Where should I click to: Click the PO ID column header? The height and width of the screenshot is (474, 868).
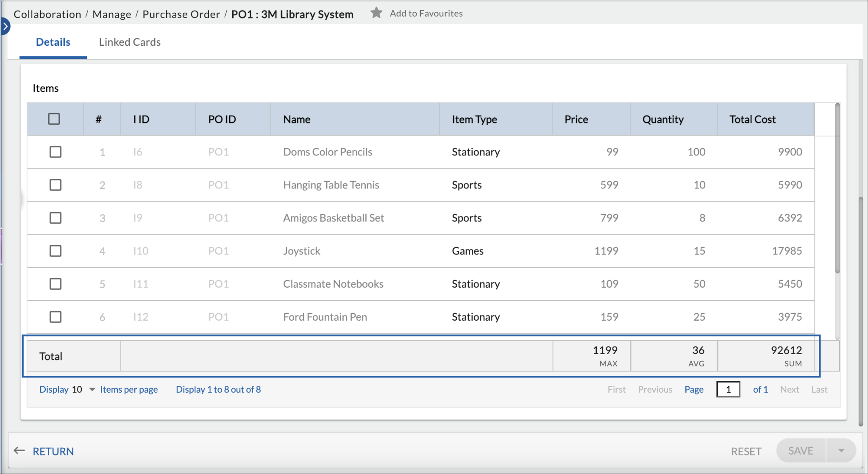point(234,119)
